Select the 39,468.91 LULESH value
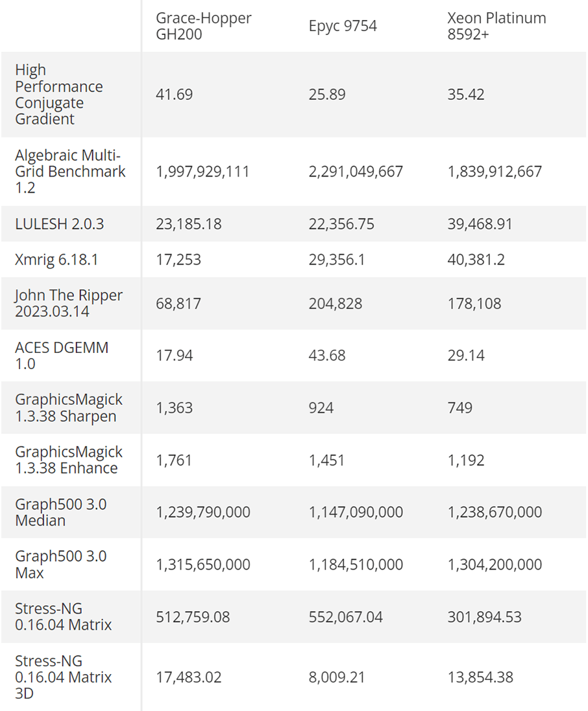The height and width of the screenshot is (711, 588). tap(480, 224)
